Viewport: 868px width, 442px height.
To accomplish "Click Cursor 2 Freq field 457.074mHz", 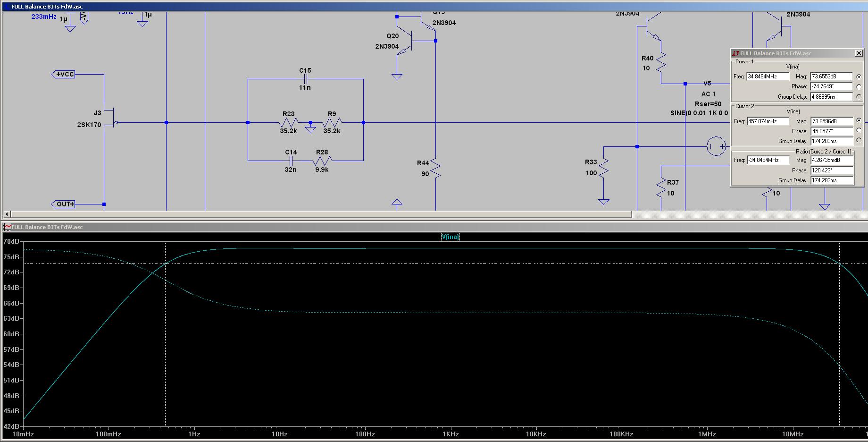I will pyautogui.click(x=768, y=121).
